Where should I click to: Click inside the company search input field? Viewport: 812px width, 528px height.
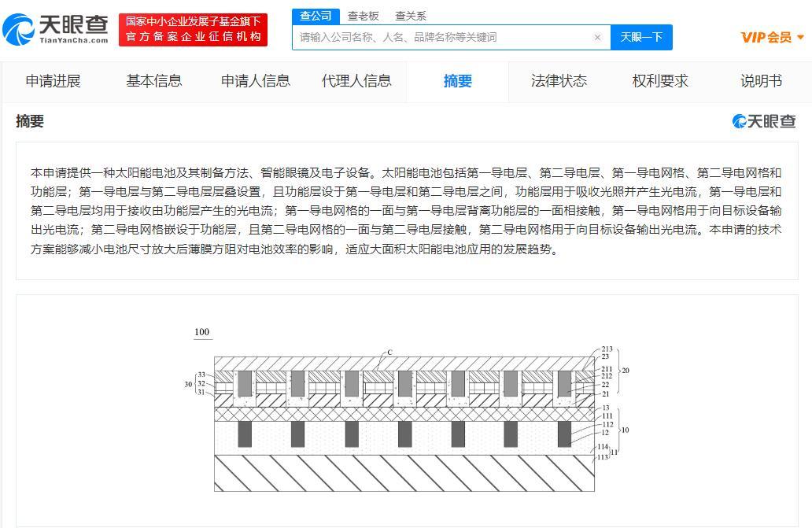pos(441,37)
